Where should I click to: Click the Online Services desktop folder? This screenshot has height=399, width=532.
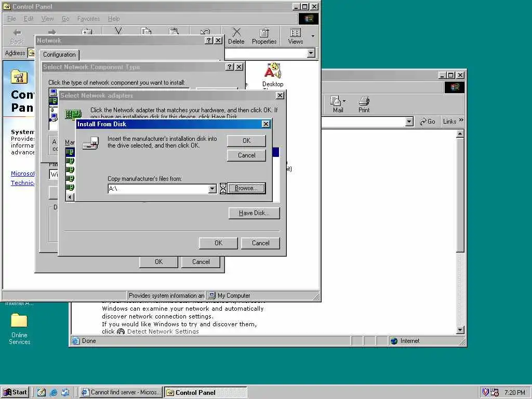pyautogui.click(x=19, y=328)
